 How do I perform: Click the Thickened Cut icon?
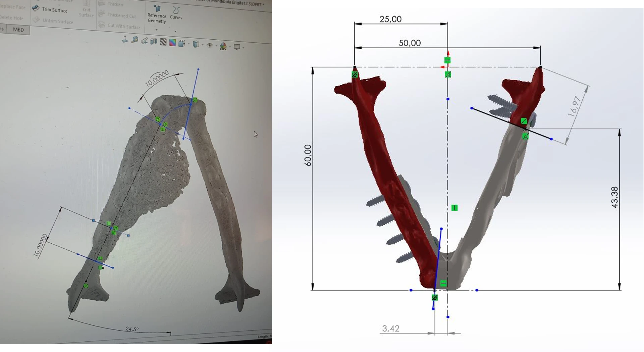click(x=101, y=14)
